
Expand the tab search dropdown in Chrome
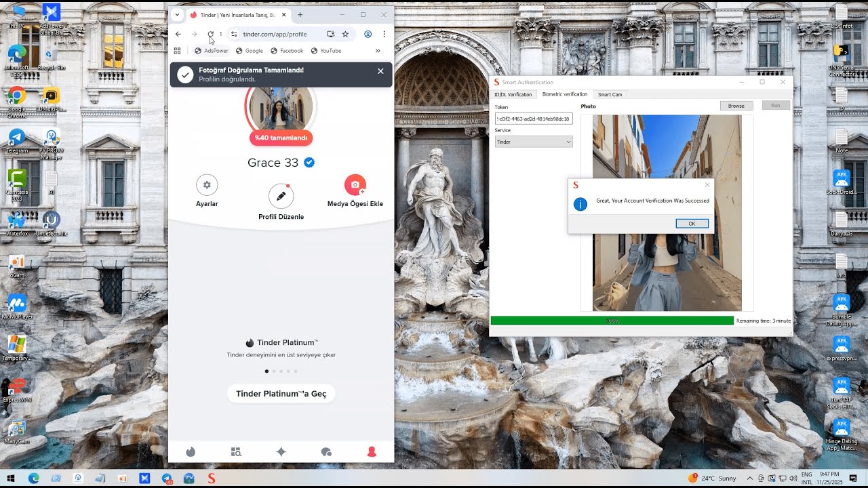177,15
